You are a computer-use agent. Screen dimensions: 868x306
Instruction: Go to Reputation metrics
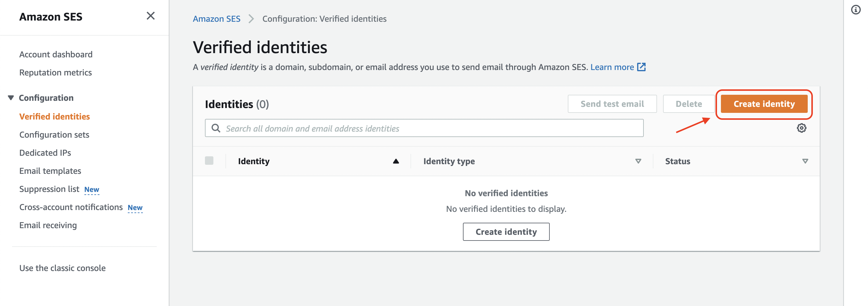(x=55, y=72)
